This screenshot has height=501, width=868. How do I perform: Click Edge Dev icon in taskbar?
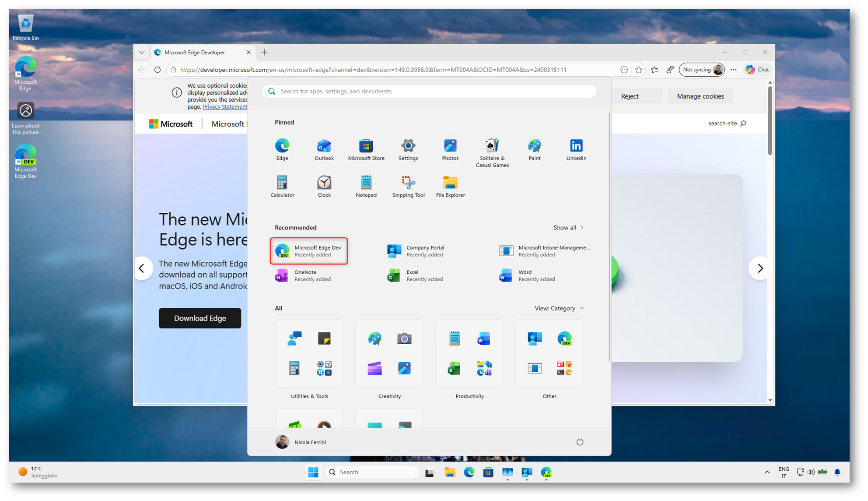click(546, 472)
